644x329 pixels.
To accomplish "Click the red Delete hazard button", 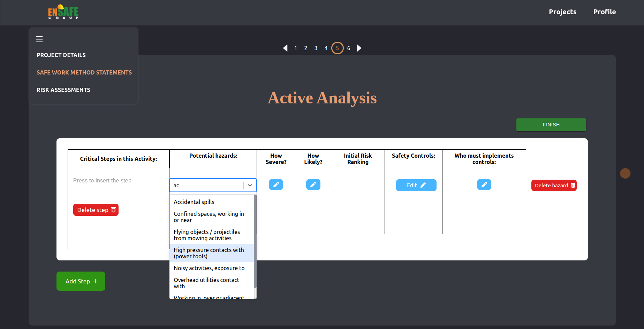I will (x=554, y=186).
